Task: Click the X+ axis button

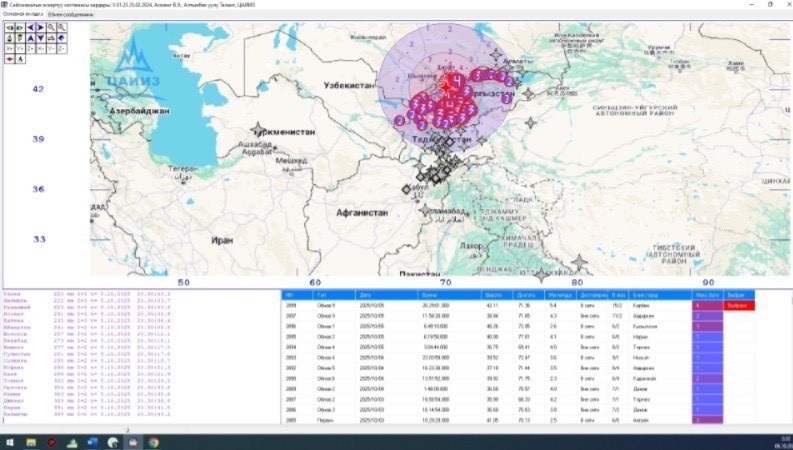Action: tap(10, 48)
